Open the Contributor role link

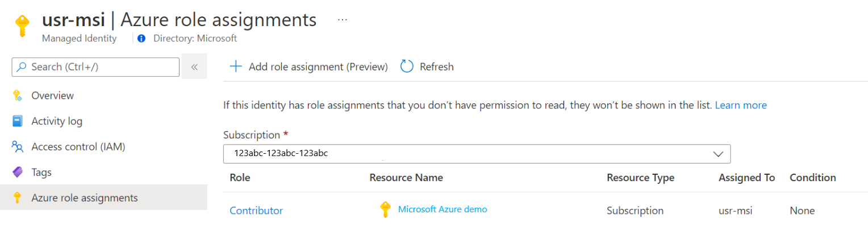tap(256, 211)
